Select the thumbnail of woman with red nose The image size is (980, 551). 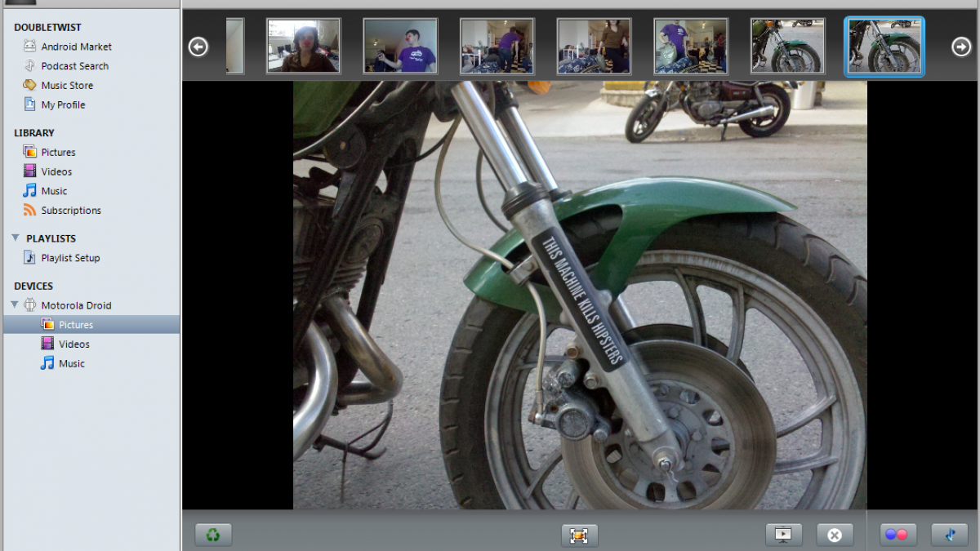pyautogui.click(x=303, y=47)
